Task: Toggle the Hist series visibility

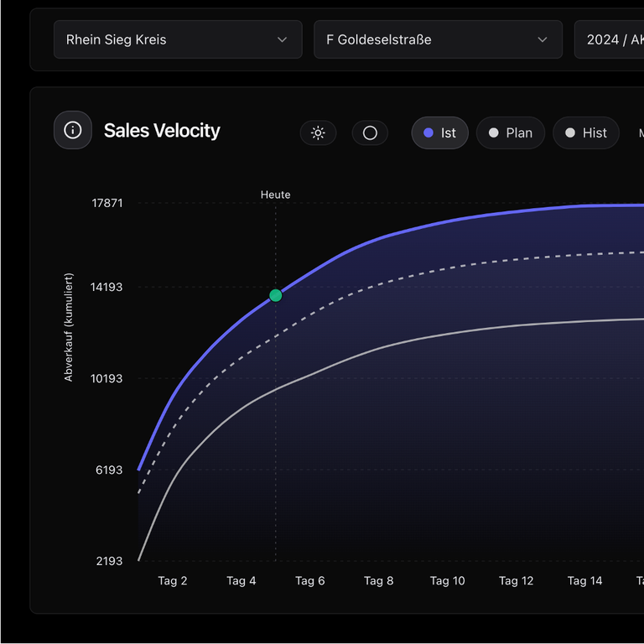Action: (x=585, y=132)
